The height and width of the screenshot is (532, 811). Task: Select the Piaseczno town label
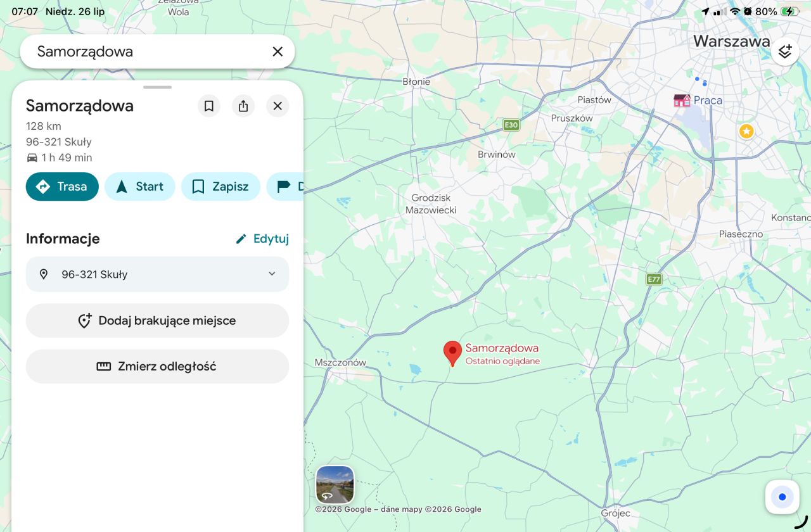[741, 234]
